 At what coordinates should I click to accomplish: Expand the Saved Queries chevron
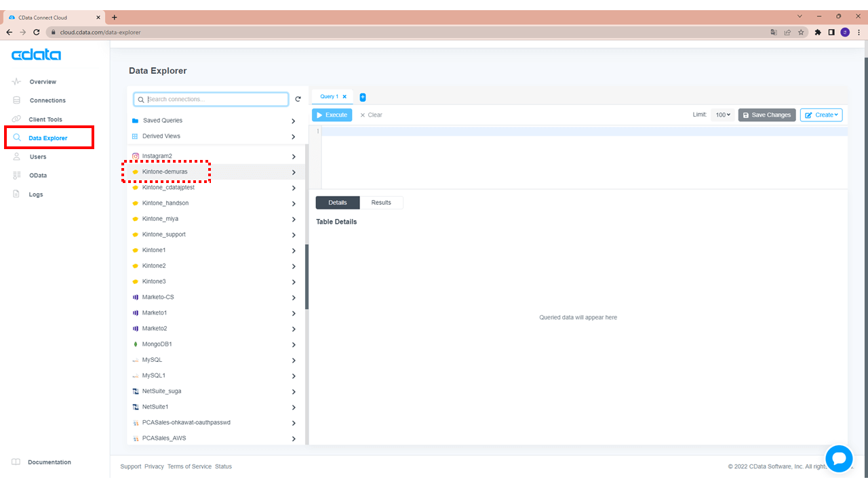click(x=294, y=121)
